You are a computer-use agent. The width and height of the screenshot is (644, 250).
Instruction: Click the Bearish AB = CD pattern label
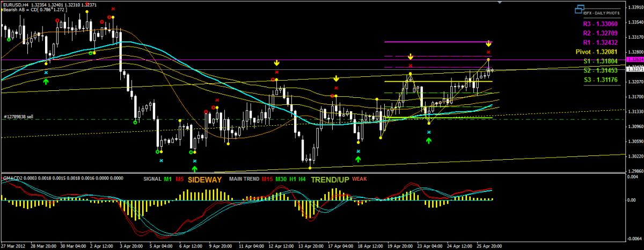pos(34,10)
